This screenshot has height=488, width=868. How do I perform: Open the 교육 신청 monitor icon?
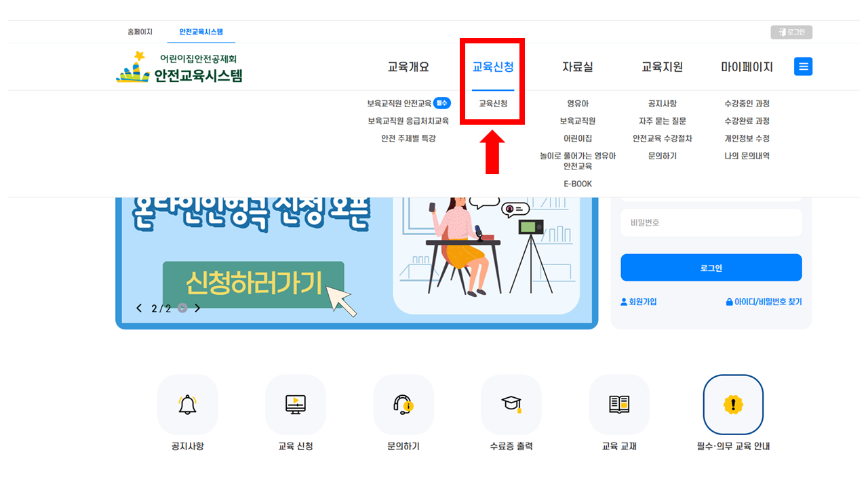(296, 405)
